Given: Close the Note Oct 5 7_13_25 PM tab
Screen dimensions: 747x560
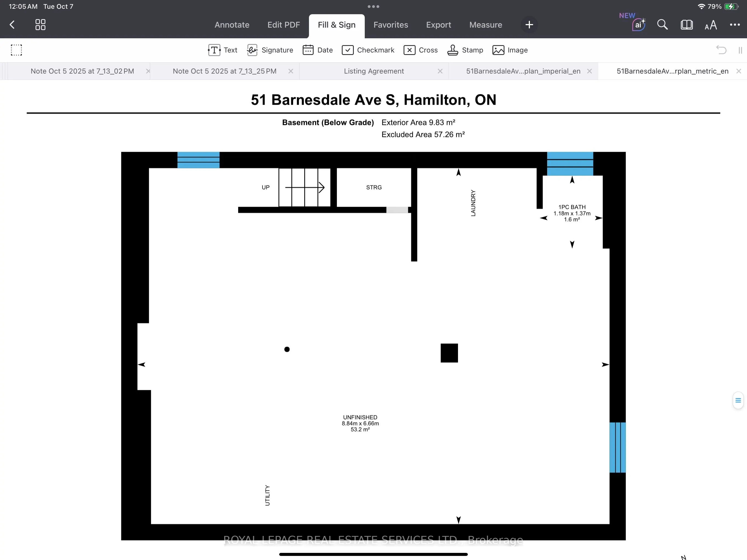Looking at the screenshot, I should [290, 71].
